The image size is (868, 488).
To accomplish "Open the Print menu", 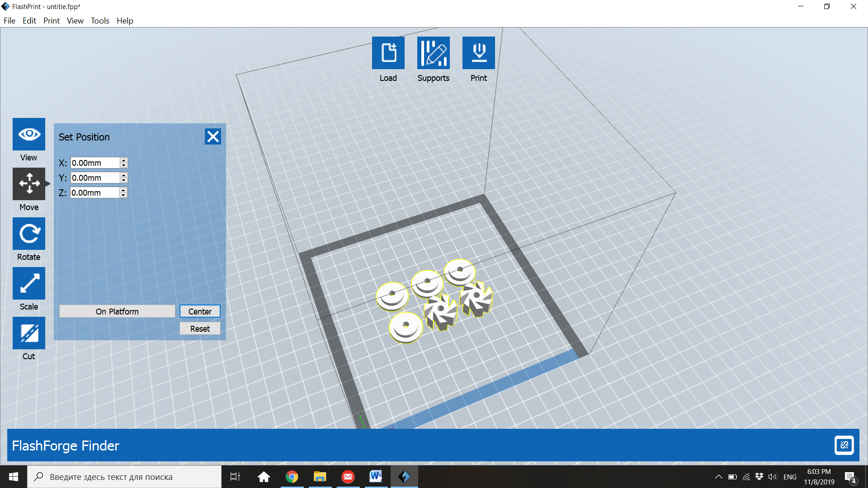I will pos(51,21).
